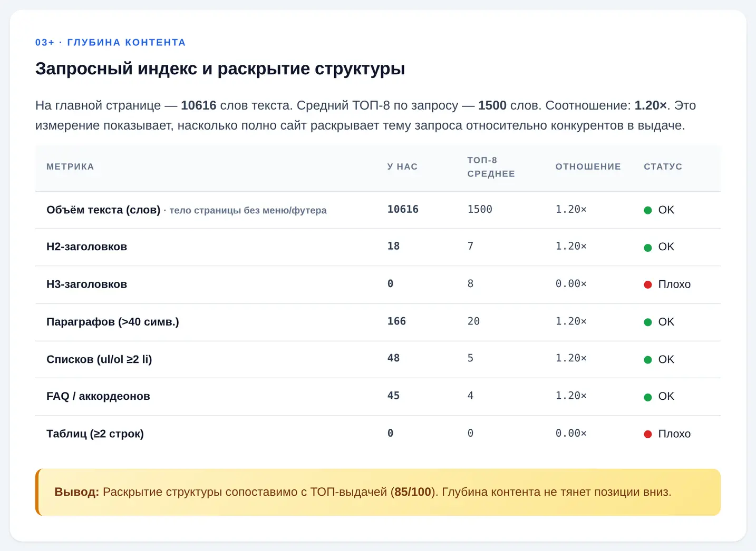756x551 pixels.
Task: Click the 'Списков (ul/ol ≥2 li)' metric label
Action: [99, 359]
